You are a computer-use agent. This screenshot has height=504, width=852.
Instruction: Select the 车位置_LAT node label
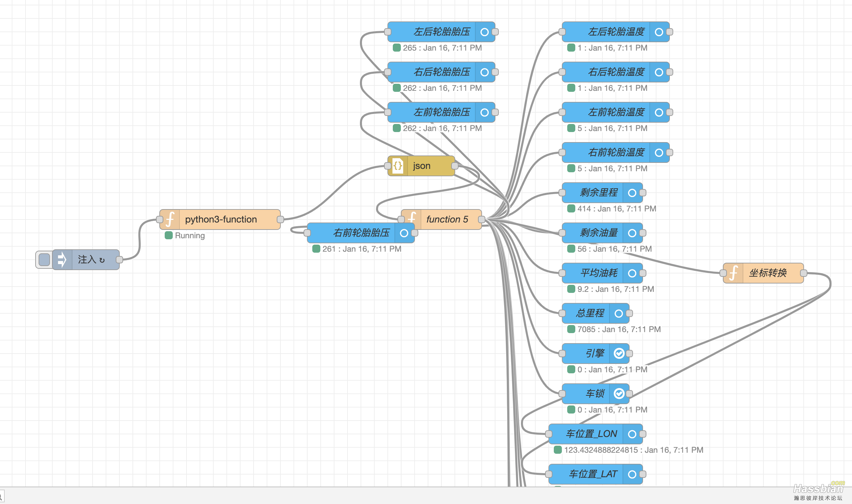593,474
